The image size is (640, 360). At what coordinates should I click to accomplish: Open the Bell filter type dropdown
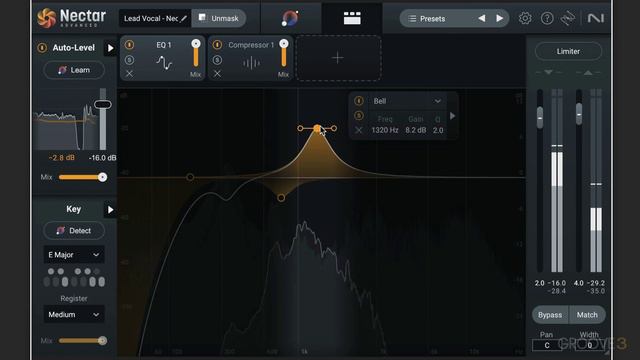tap(407, 101)
